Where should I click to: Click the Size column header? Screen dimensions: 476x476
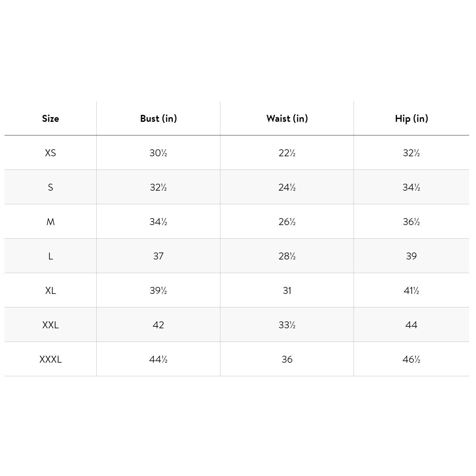click(x=51, y=118)
